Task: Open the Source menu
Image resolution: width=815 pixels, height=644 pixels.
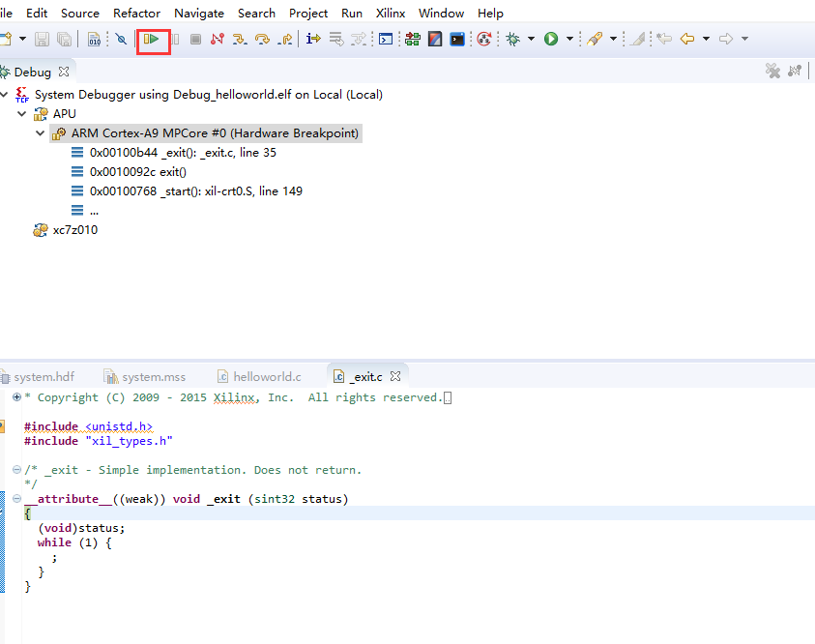Action: [80, 13]
